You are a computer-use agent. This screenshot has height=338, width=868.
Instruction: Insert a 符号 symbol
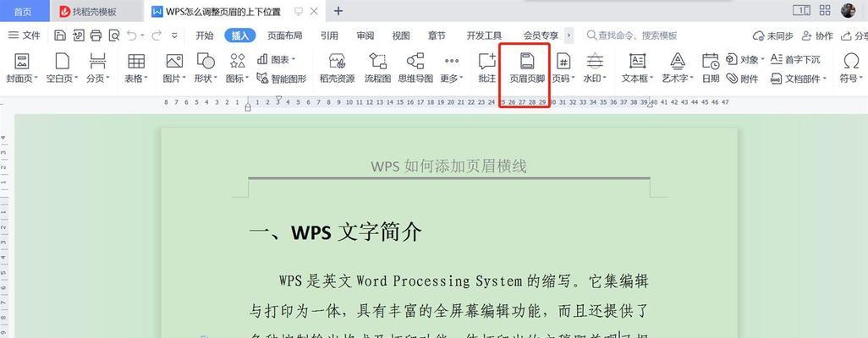pyautogui.click(x=851, y=68)
